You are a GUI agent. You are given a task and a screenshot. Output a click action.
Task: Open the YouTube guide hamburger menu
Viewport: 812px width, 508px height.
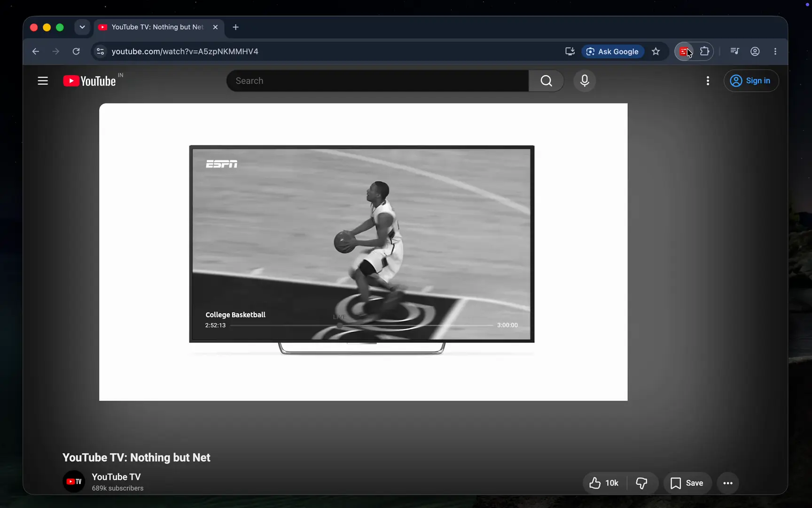point(43,81)
